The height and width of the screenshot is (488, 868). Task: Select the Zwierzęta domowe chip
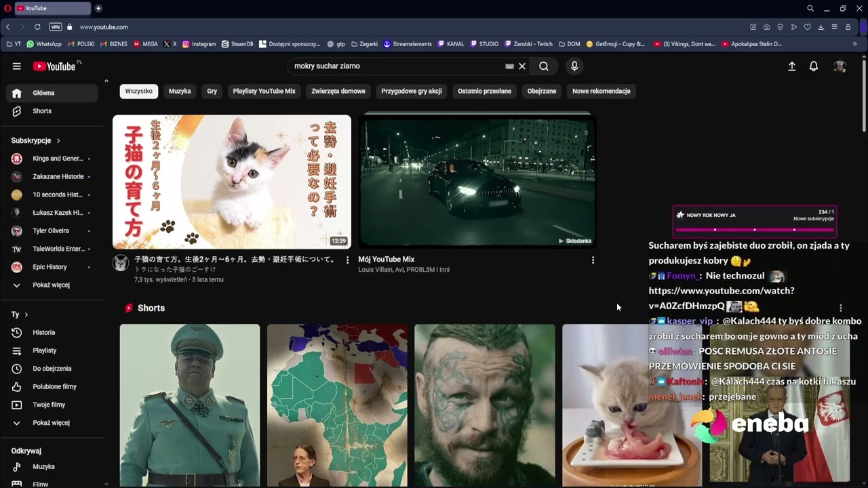click(x=338, y=91)
